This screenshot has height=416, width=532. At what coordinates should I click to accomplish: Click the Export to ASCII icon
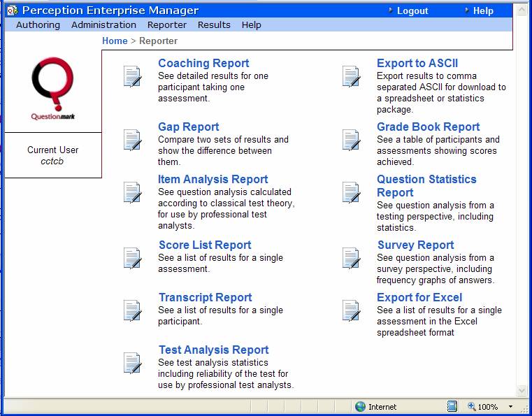pyautogui.click(x=351, y=76)
